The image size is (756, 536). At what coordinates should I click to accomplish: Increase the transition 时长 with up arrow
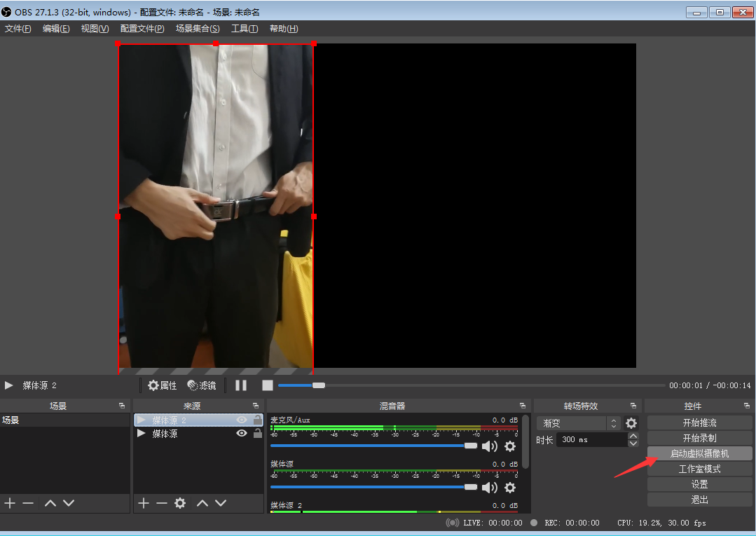pyautogui.click(x=633, y=437)
